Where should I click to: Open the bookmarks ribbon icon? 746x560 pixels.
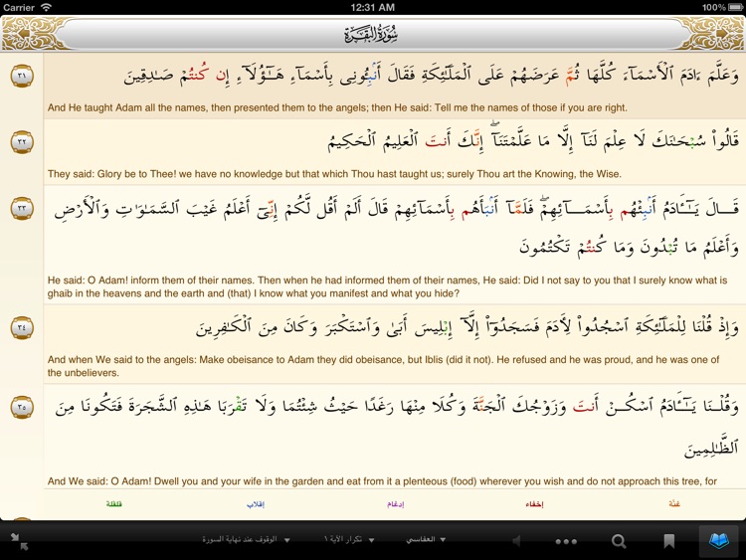click(669, 541)
